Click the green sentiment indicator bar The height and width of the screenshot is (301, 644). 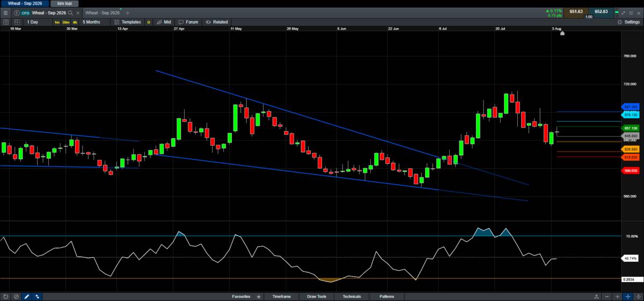coord(616,12)
